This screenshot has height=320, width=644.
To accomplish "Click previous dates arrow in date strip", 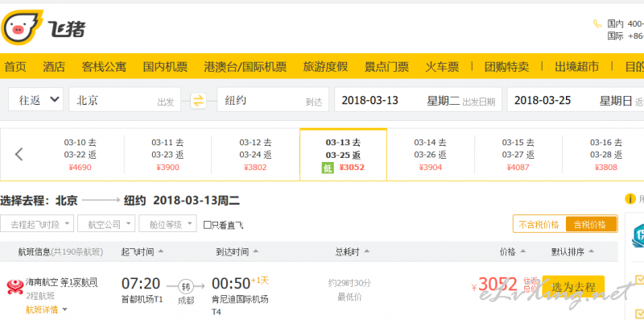I will tap(19, 154).
